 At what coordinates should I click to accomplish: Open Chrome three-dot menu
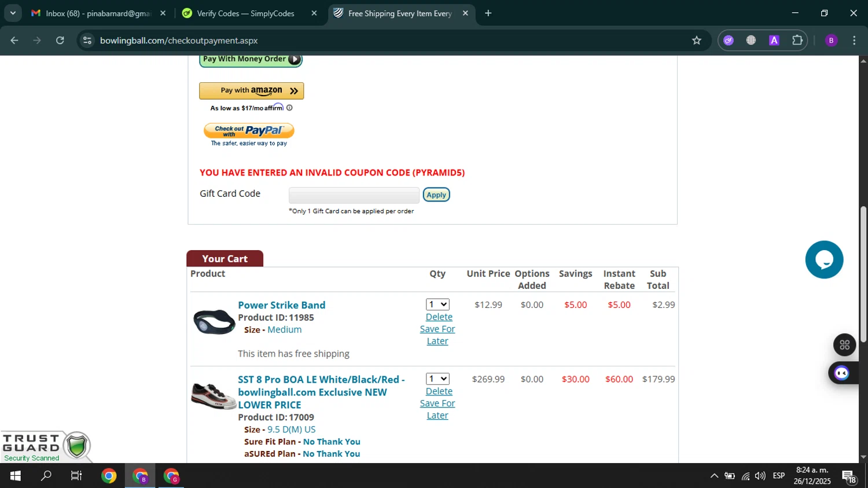[x=854, y=41]
